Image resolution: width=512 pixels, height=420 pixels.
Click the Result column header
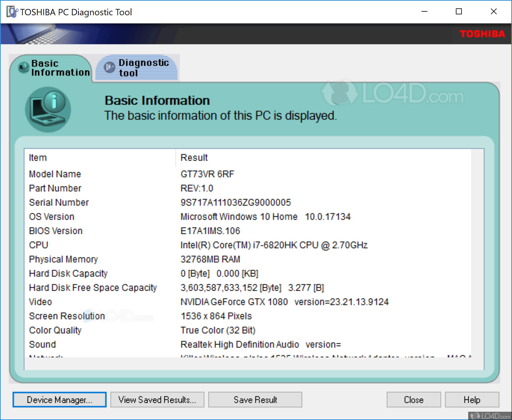point(194,158)
